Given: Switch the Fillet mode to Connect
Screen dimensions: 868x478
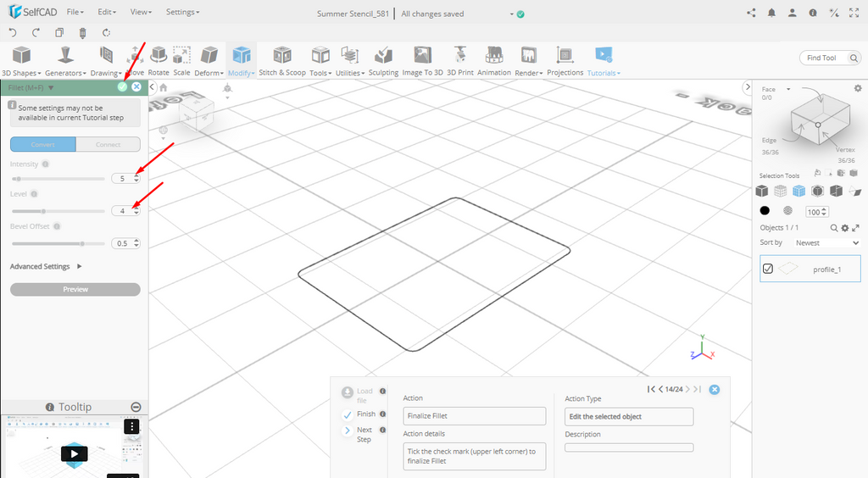Looking at the screenshot, I should tap(108, 144).
